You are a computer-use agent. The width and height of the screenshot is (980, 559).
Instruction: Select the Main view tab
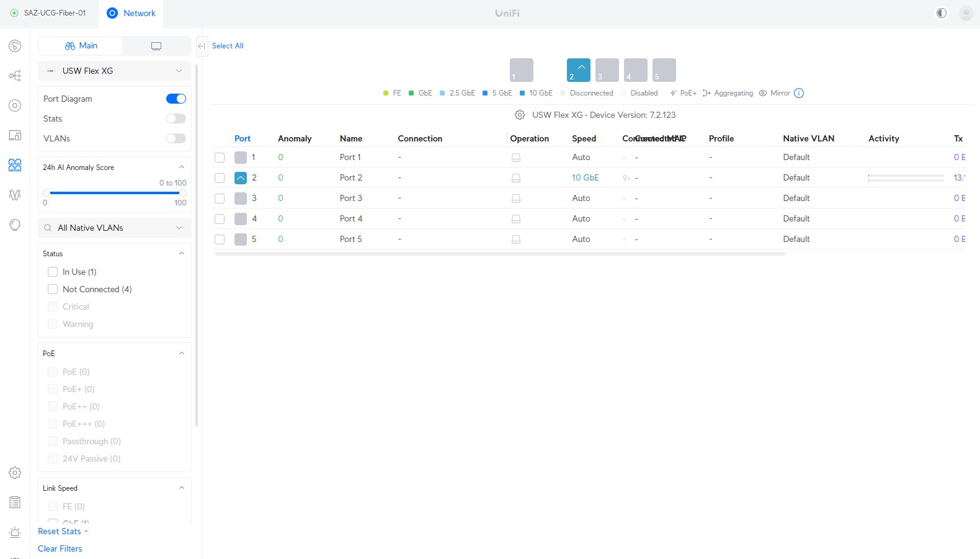click(x=81, y=46)
